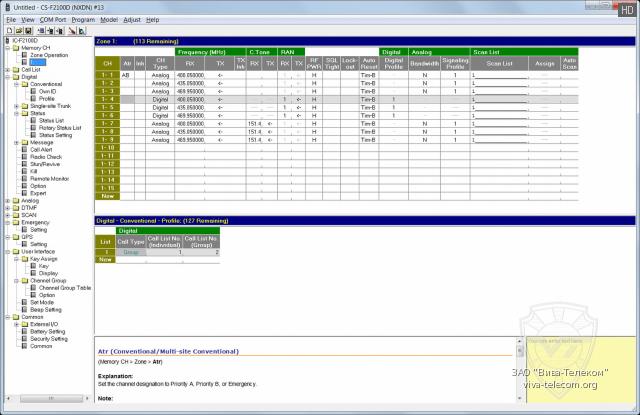Open the Adjust menu
This screenshot has height=415, width=640.
(x=132, y=20)
